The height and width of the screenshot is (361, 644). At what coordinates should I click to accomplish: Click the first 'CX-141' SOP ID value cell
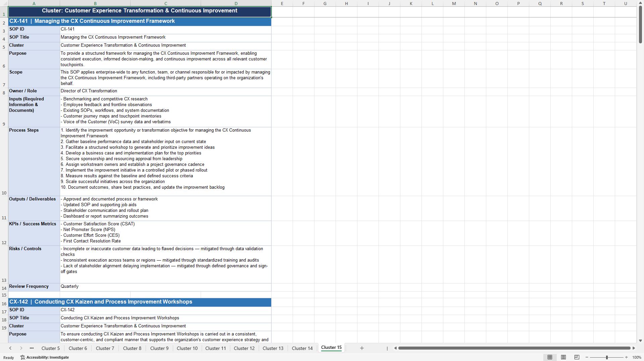(165, 30)
